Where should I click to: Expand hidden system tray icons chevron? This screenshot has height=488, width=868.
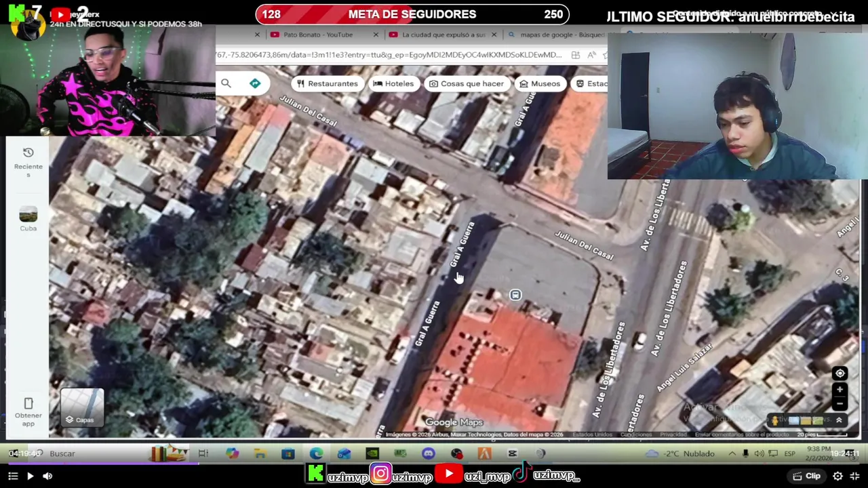(732, 453)
